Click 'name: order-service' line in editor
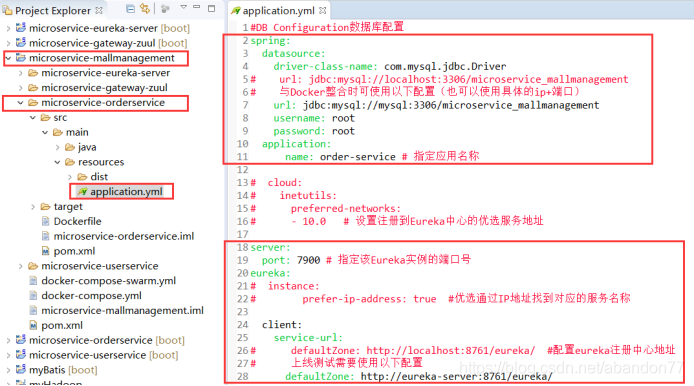Image resolution: width=694 pixels, height=386 pixels. click(340, 157)
